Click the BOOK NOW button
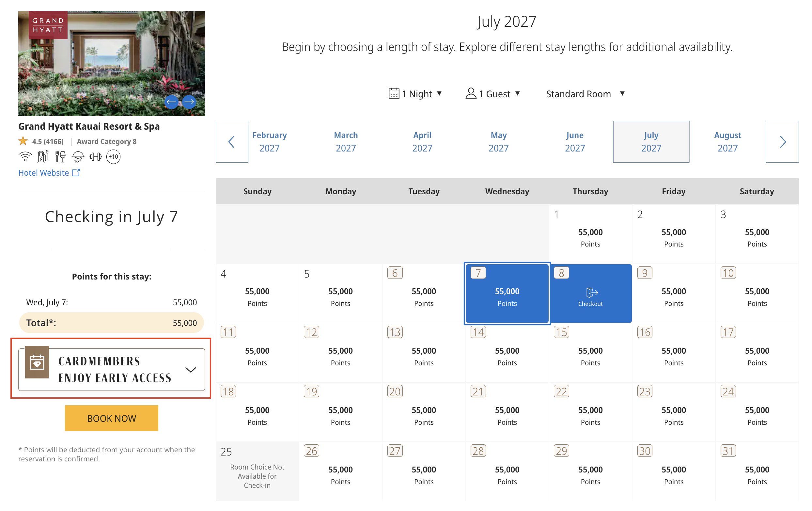The height and width of the screenshot is (511, 812). [112, 418]
